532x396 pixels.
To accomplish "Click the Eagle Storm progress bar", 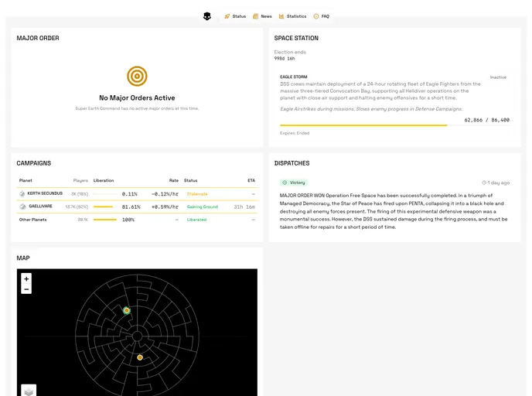I will pos(394,125).
